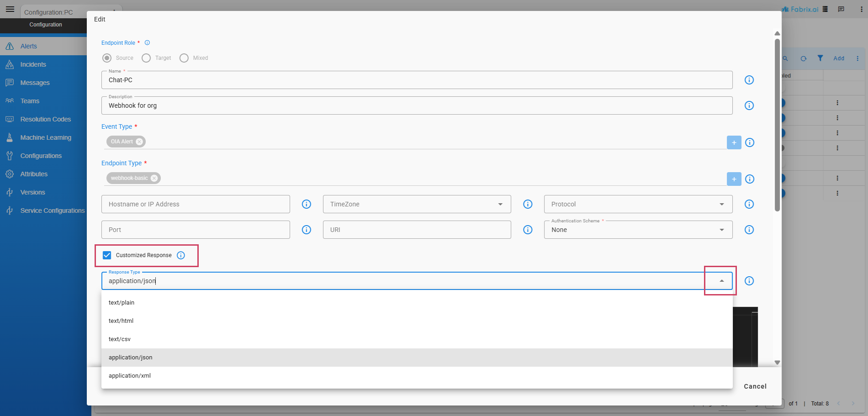Select the Source endpoint role
Viewport: 868px width, 416px height.
(x=107, y=58)
